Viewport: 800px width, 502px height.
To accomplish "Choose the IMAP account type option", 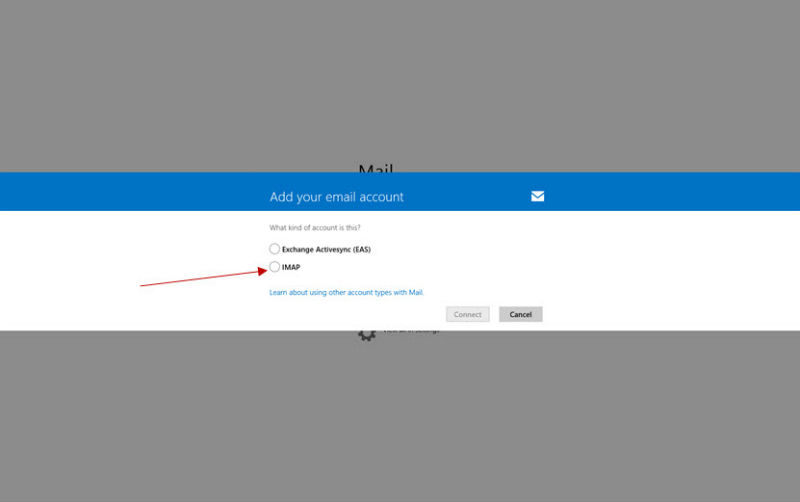I will click(x=274, y=267).
